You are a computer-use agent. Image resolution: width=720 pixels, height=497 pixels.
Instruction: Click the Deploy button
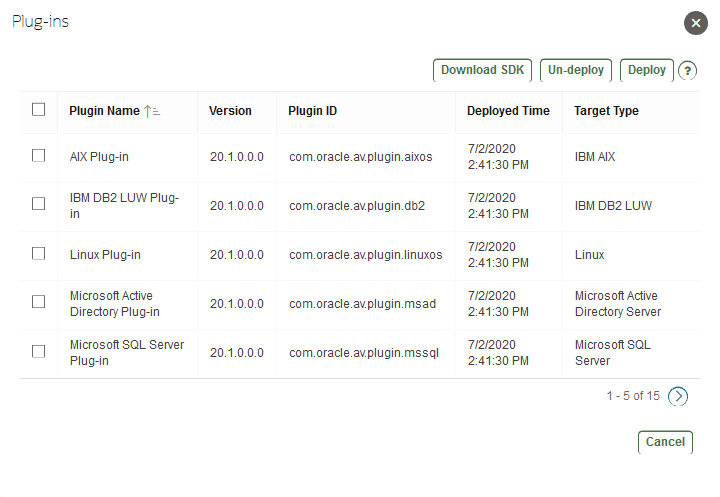click(647, 70)
